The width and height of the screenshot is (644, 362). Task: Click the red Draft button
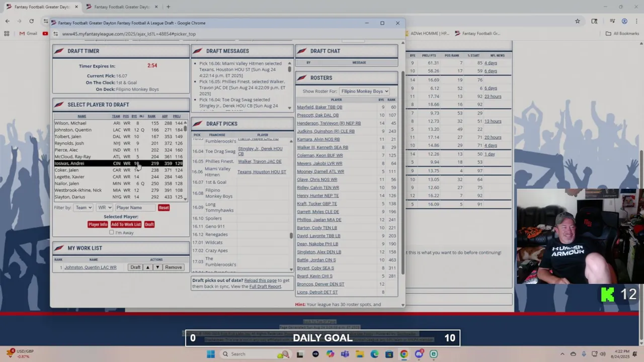149,224
